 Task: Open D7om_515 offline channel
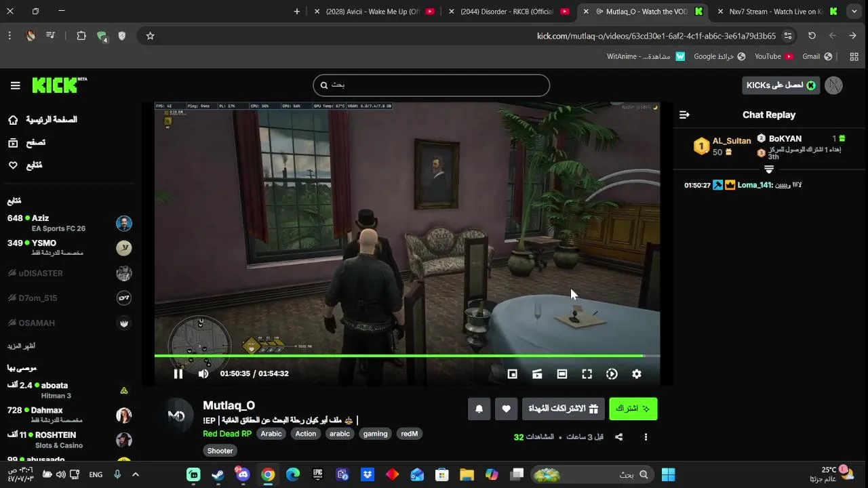pos(69,298)
